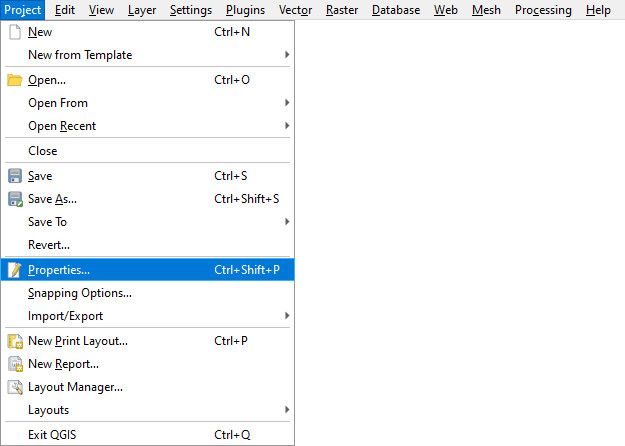625x446 pixels.
Task: Click the Open folder icon
Action: 15,80
